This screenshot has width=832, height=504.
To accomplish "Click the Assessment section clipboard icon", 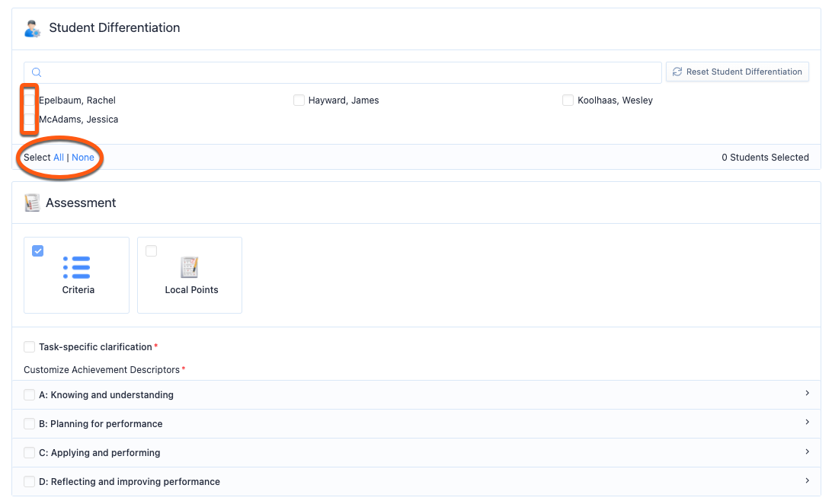I will coord(32,203).
